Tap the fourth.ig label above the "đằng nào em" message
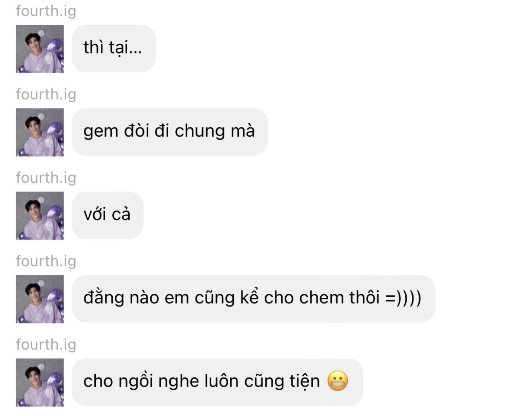 46,261
